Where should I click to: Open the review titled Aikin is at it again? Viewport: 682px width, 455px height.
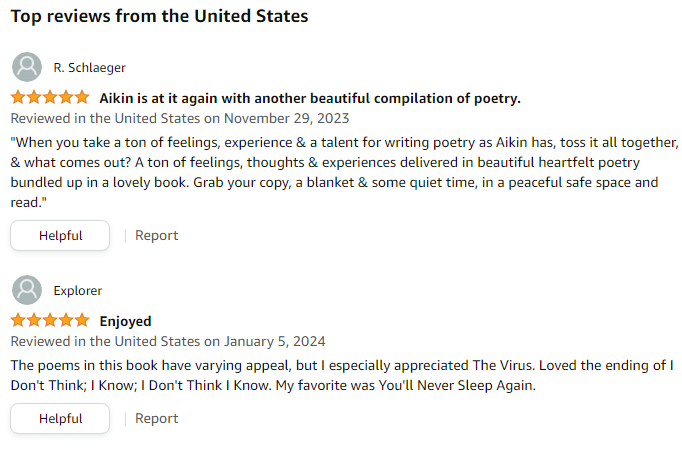(310, 98)
